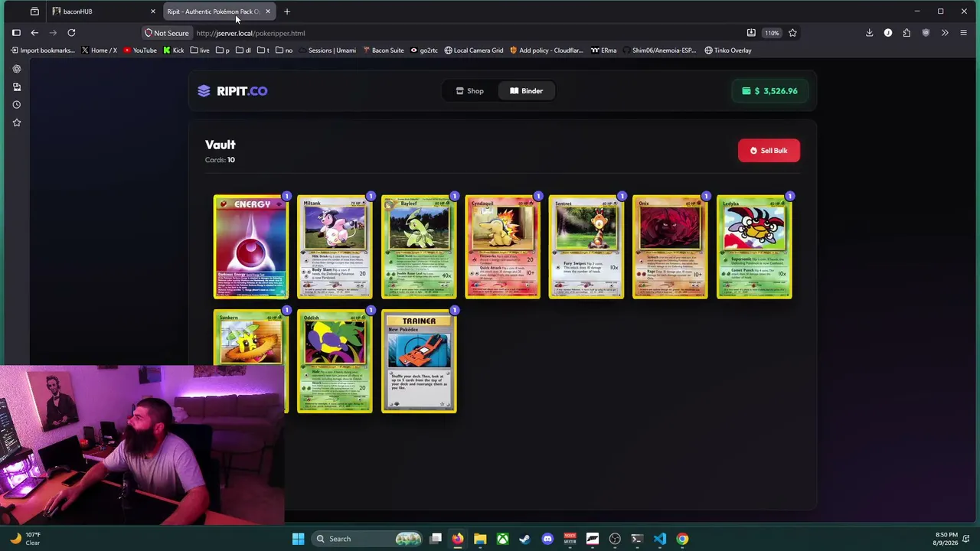The image size is (980, 551).
Task: Click the wallet balance $3,526.96
Action: coord(769,91)
